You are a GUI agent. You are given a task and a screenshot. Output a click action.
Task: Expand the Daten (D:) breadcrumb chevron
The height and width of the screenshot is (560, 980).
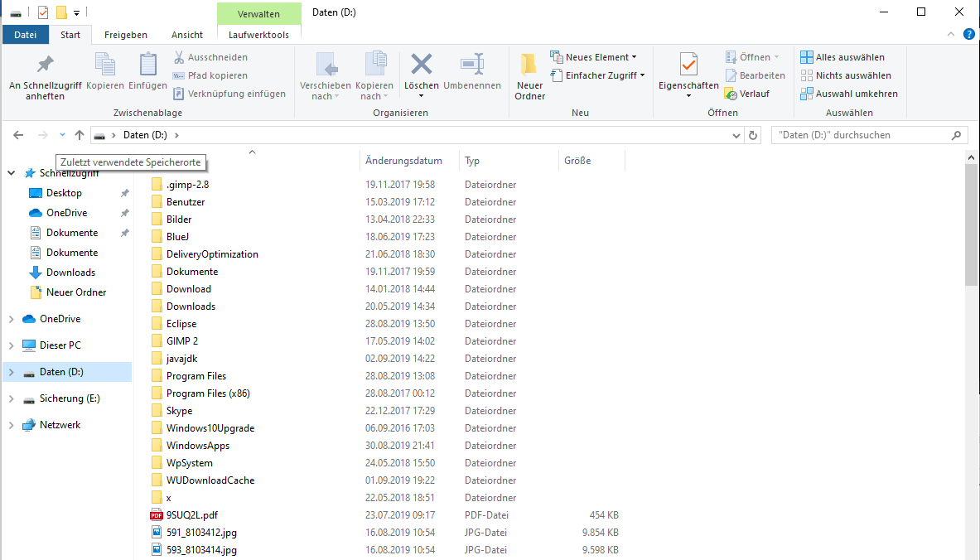point(177,135)
